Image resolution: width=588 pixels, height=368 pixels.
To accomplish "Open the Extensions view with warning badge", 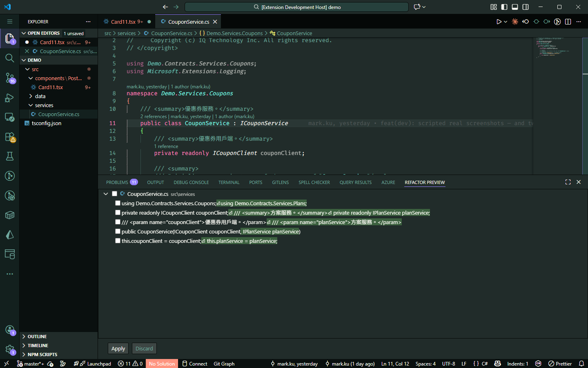I will coord(10,137).
